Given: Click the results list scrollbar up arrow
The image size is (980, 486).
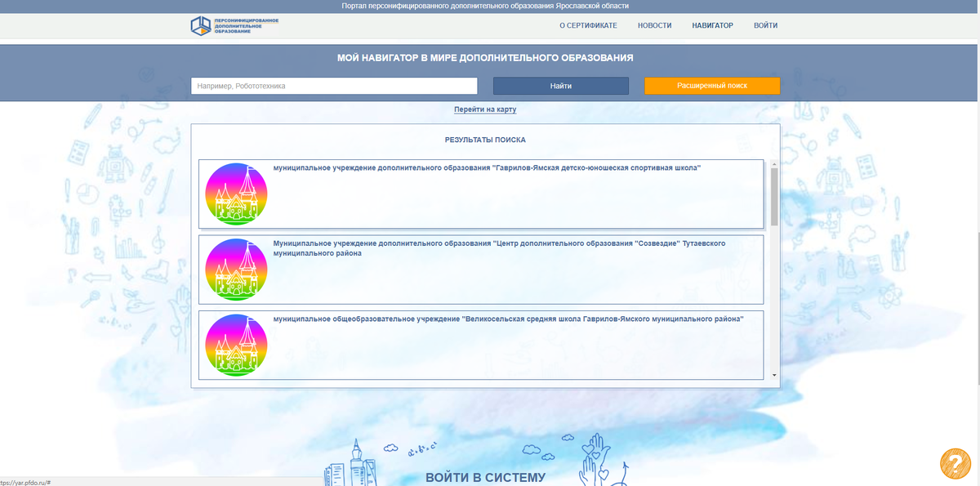Looking at the screenshot, I should 774,166.
